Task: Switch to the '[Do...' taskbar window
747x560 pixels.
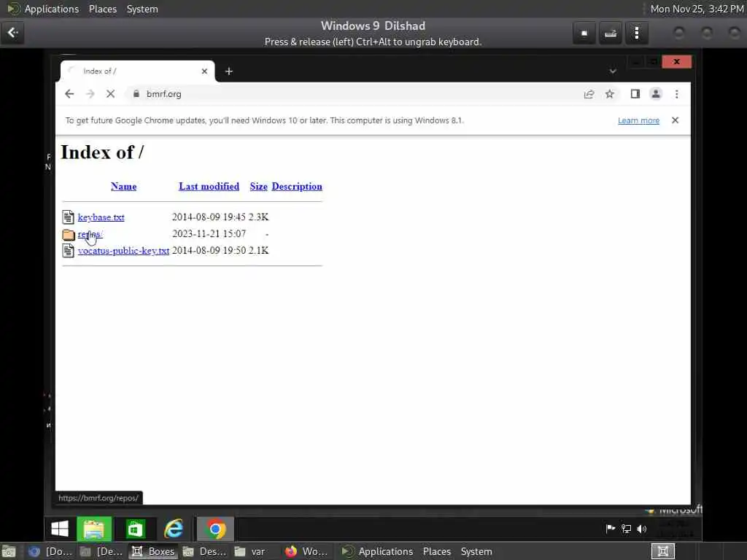Action: coord(50,551)
